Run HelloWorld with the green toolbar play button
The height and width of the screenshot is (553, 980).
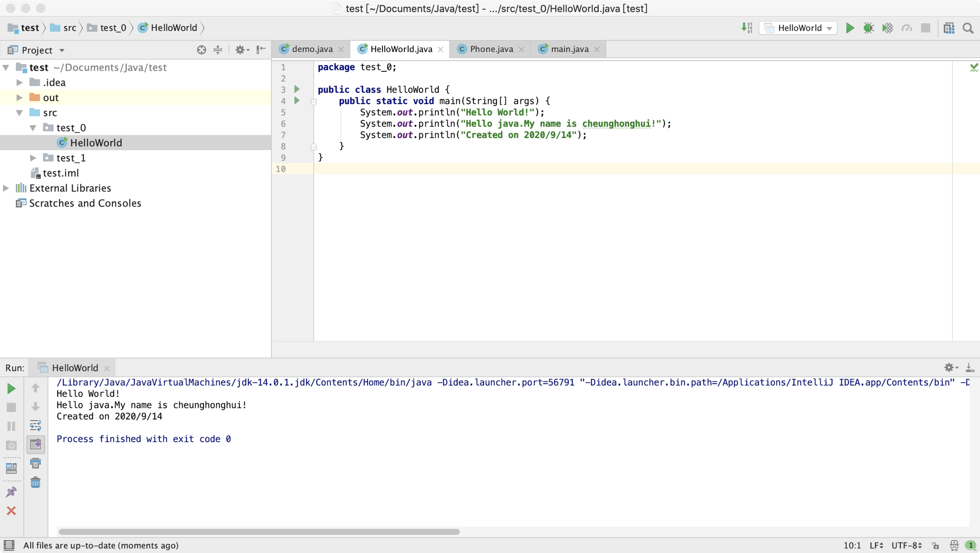pyautogui.click(x=850, y=28)
